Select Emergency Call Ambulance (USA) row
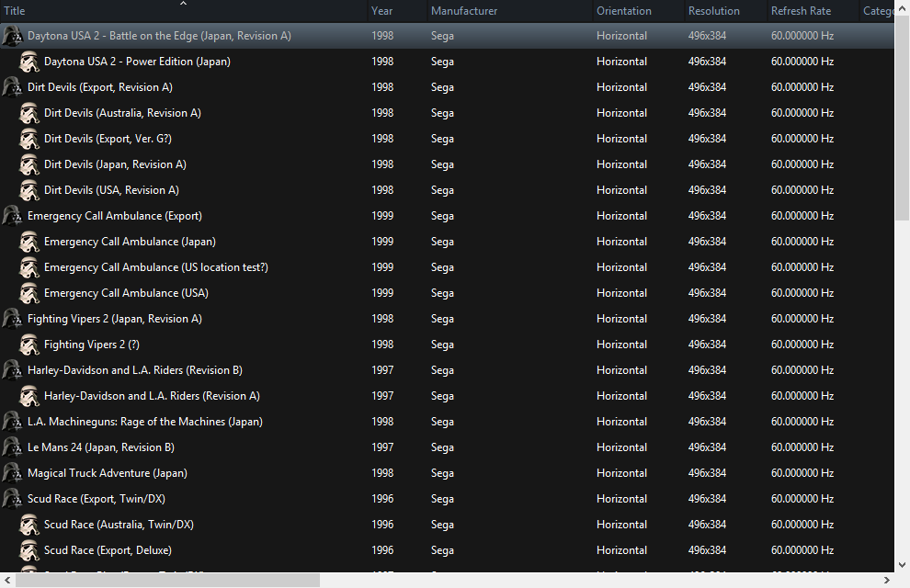The height and width of the screenshot is (588, 910). point(447,293)
